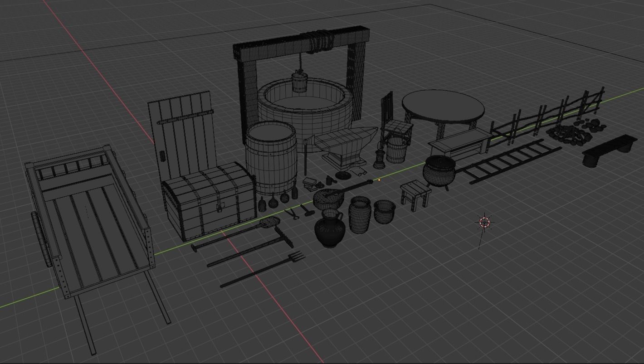Click the treasure chest object

[x=210, y=200]
